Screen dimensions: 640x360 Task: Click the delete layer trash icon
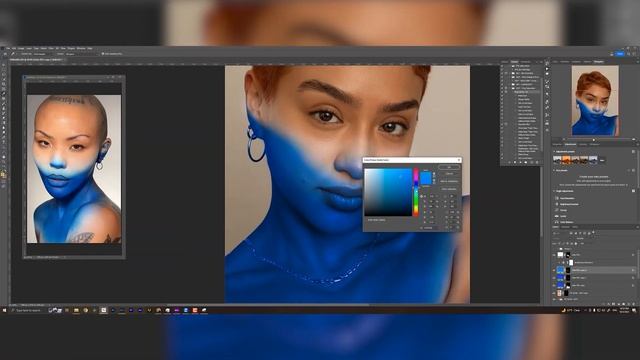point(634,304)
